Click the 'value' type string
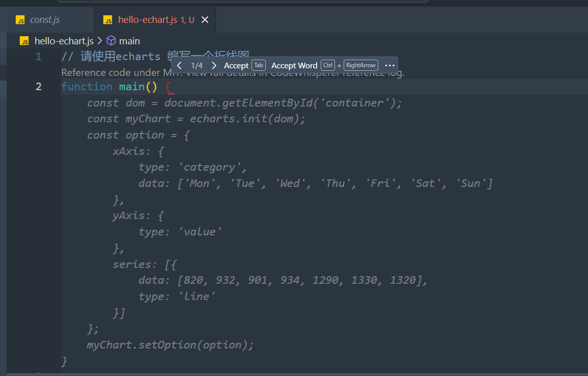Viewport: 588px width, 376px height. (x=200, y=232)
